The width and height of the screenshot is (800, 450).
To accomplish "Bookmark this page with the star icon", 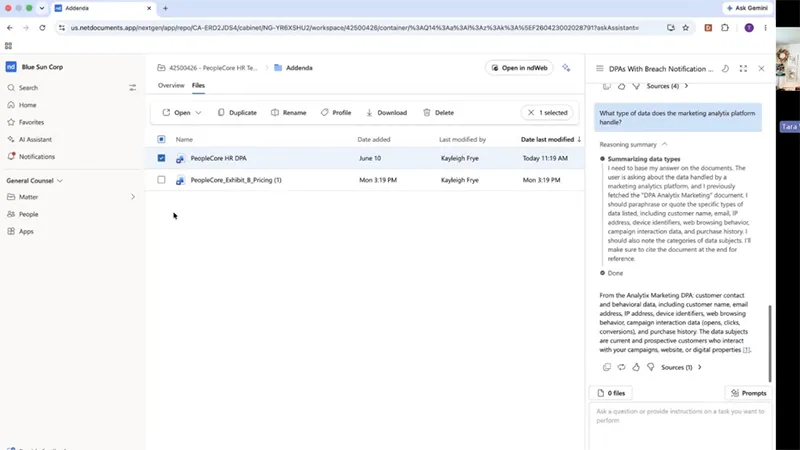I will [x=686, y=28].
